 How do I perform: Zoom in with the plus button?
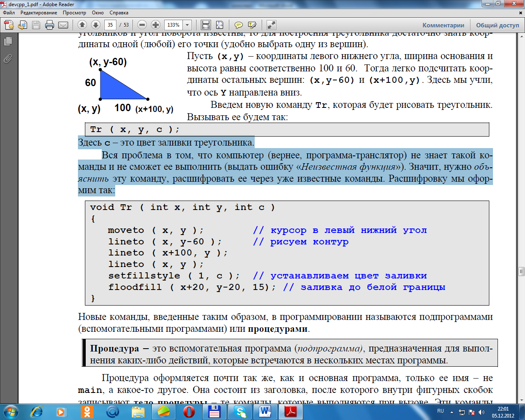tap(155, 25)
